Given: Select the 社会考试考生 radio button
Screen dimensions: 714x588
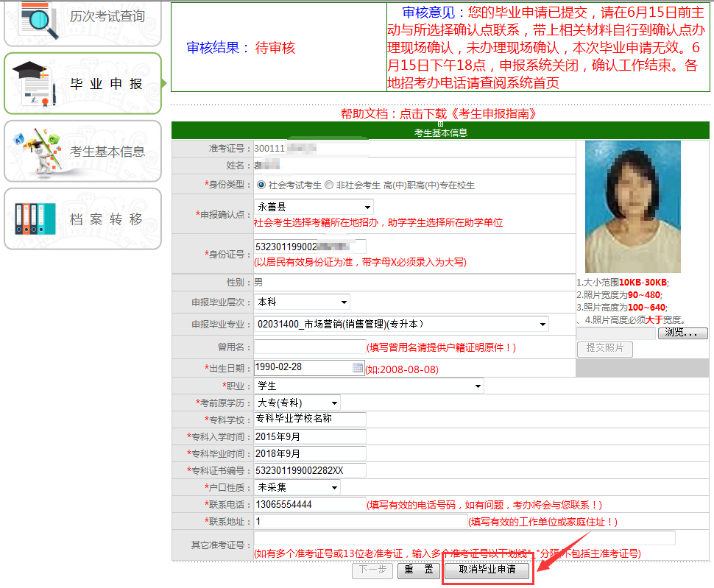Looking at the screenshot, I should pyautogui.click(x=261, y=185).
